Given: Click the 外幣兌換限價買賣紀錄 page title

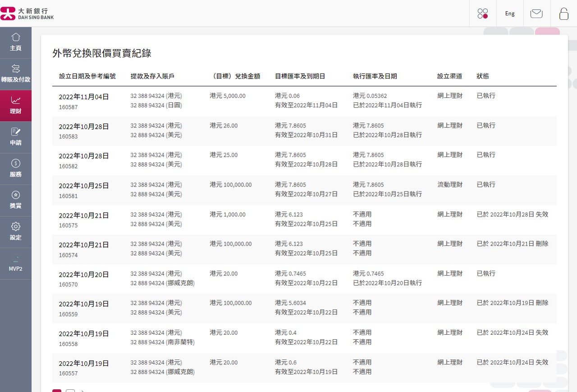Looking at the screenshot, I should [x=101, y=53].
